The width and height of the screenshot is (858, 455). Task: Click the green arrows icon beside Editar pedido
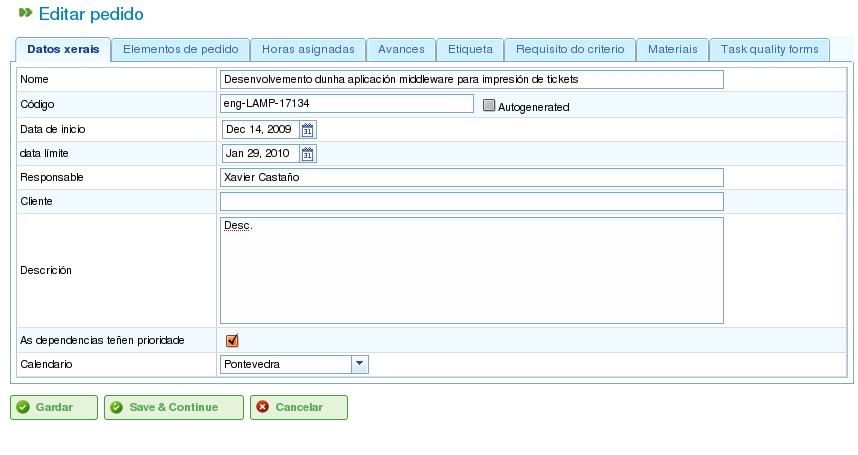tap(25, 13)
